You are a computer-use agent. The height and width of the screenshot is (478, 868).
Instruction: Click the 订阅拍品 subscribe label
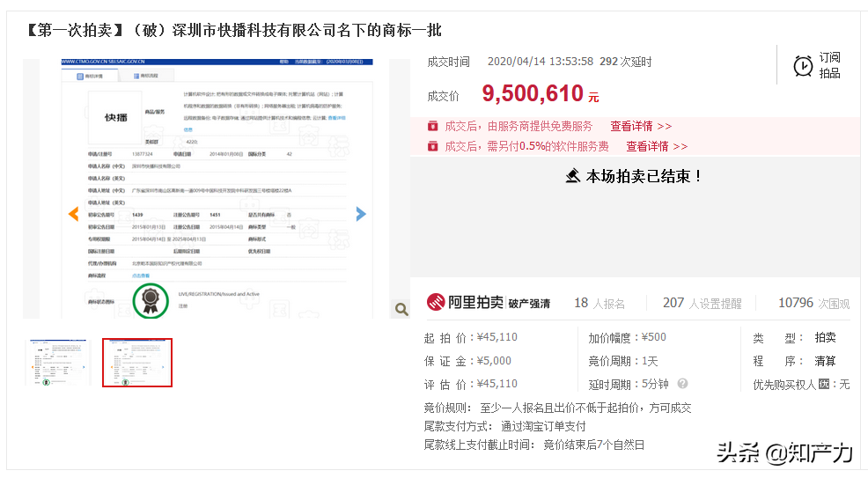[x=830, y=65]
